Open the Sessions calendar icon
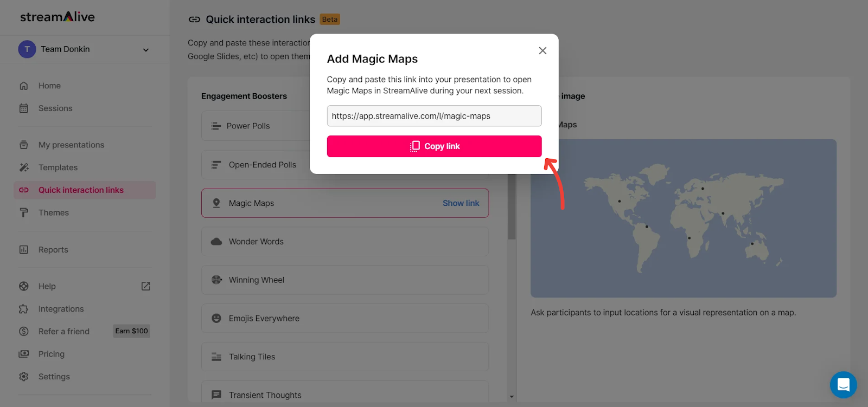 point(24,108)
